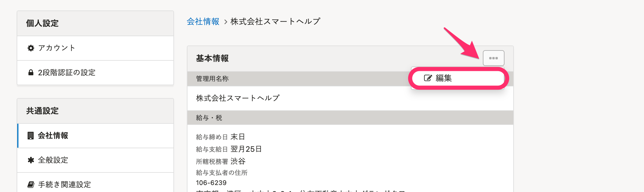The height and width of the screenshot is (192, 644).
Task: Open the アカウント settings item
Action: pyautogui.click(x=95, y=48)
